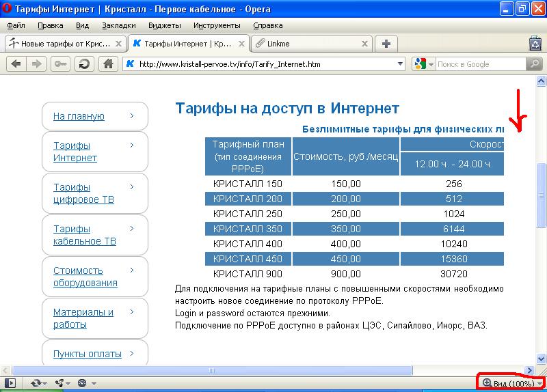Switch to the Linkme tab

tap(312, 44)
